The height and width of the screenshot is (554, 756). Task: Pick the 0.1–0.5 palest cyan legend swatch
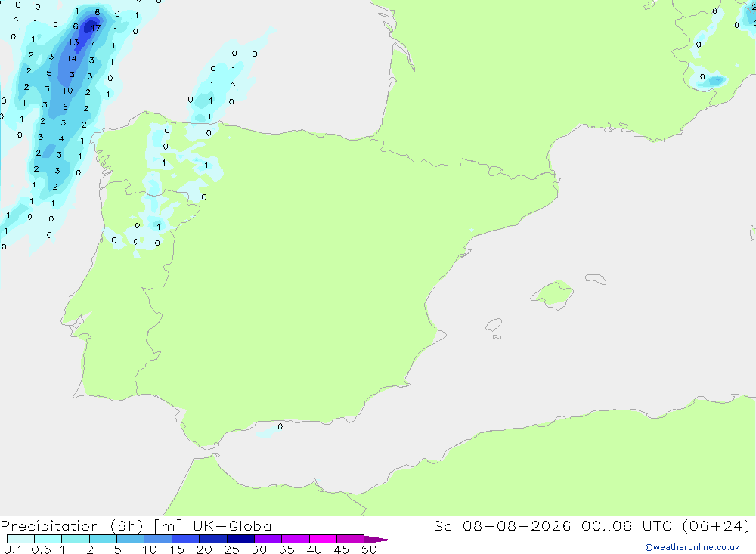tap(20, 539)
